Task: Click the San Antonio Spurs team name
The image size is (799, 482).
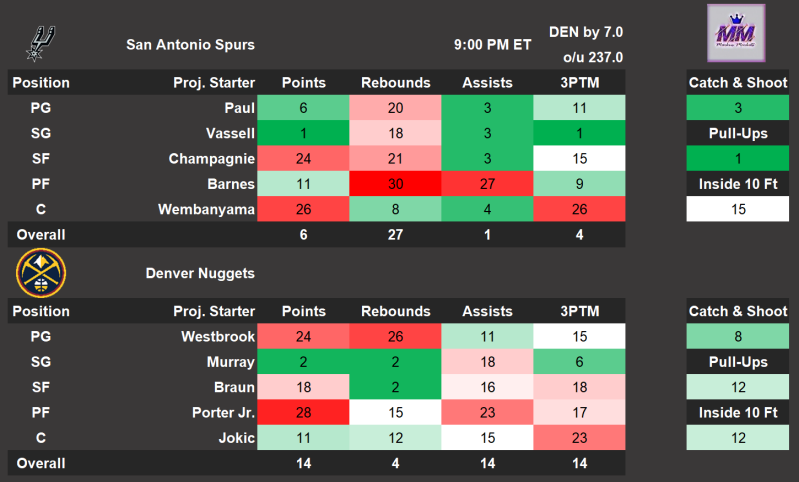Action: click(x=190, y=44)
